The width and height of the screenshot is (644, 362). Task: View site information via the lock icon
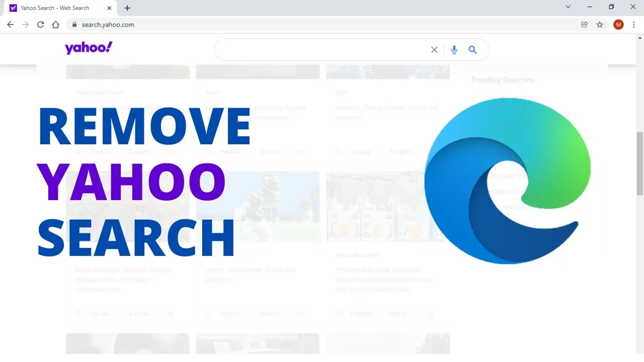[74, 25]
